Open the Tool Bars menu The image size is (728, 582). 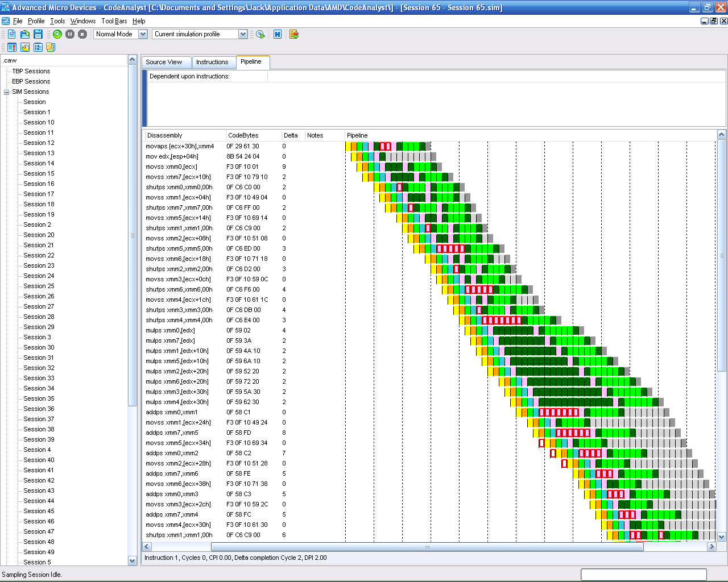point(114,21)
